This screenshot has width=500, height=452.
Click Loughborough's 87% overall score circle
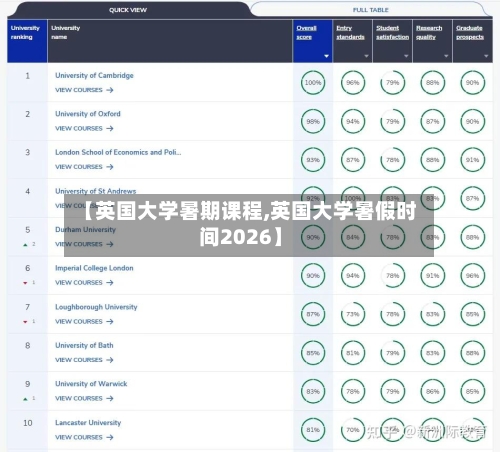pos(313,314)
